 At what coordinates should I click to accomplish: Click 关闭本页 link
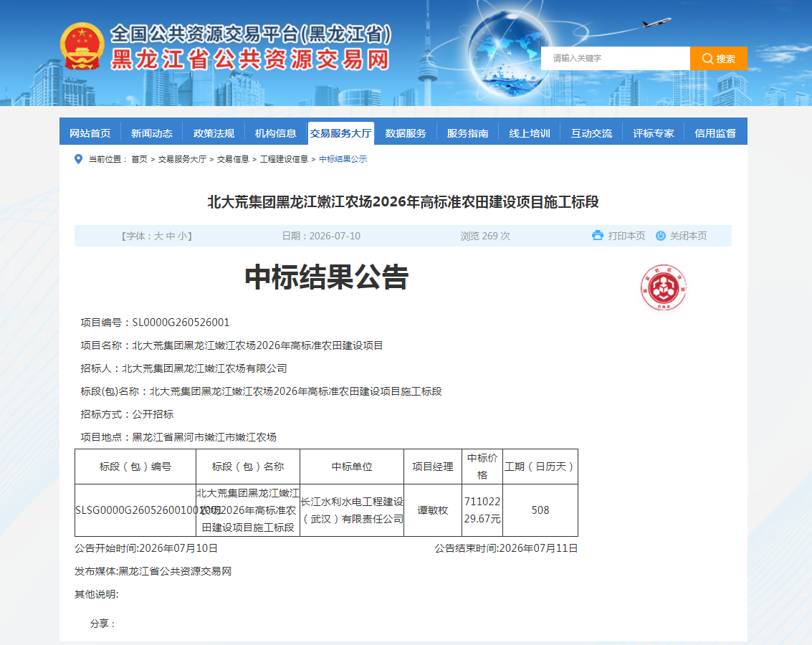coord(688,236)
